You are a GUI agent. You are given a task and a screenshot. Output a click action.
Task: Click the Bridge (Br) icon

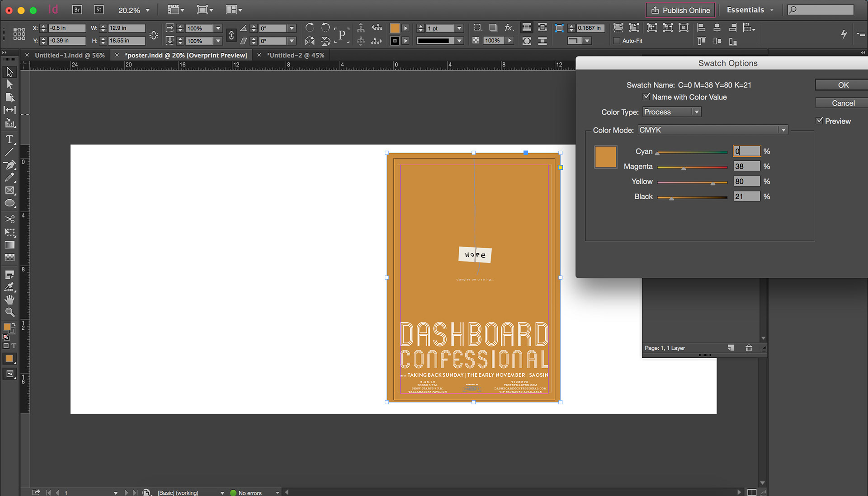[x=77, y=9]
